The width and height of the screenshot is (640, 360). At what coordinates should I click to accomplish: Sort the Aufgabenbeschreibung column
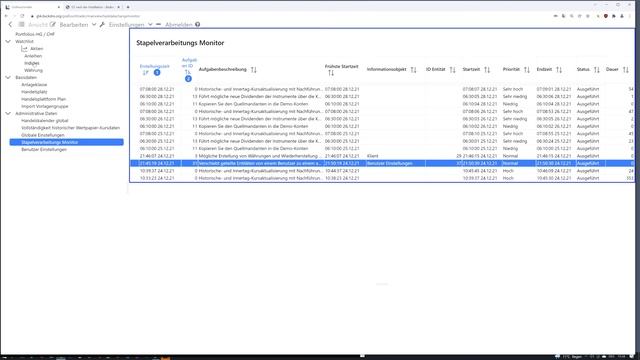[x=253, y=70]
